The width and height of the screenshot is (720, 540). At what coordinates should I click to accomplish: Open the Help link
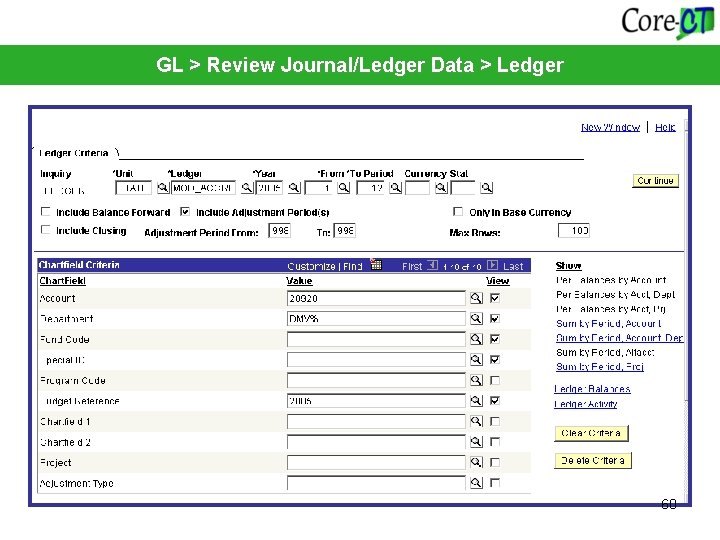(x=665, y=127)
